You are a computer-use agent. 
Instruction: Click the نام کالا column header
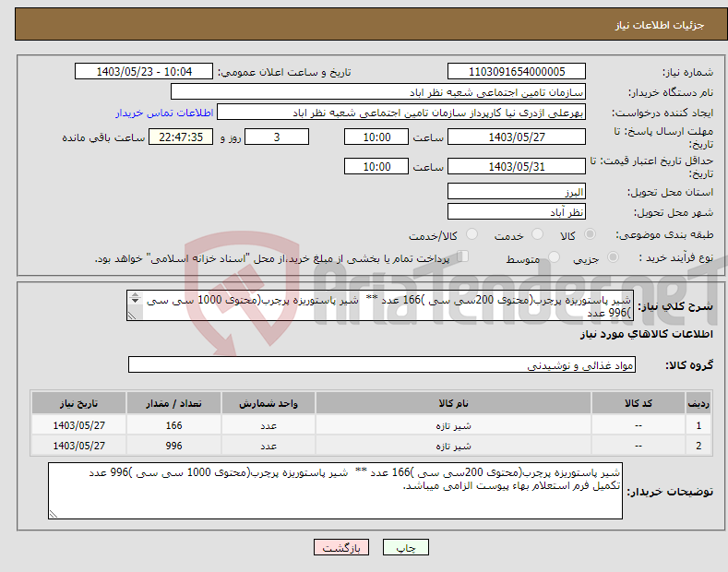coord(453,403)
